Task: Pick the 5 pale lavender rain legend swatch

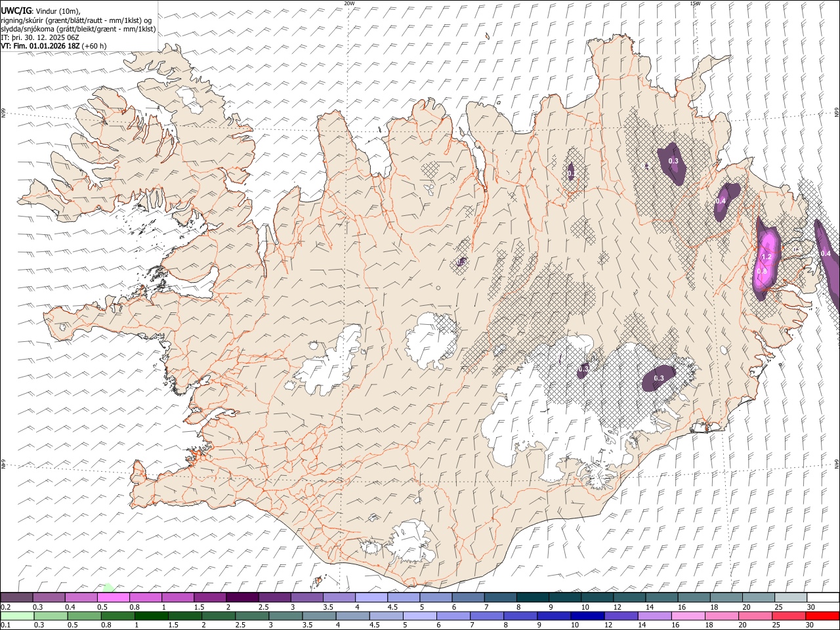Action: [x=420, y=616]
